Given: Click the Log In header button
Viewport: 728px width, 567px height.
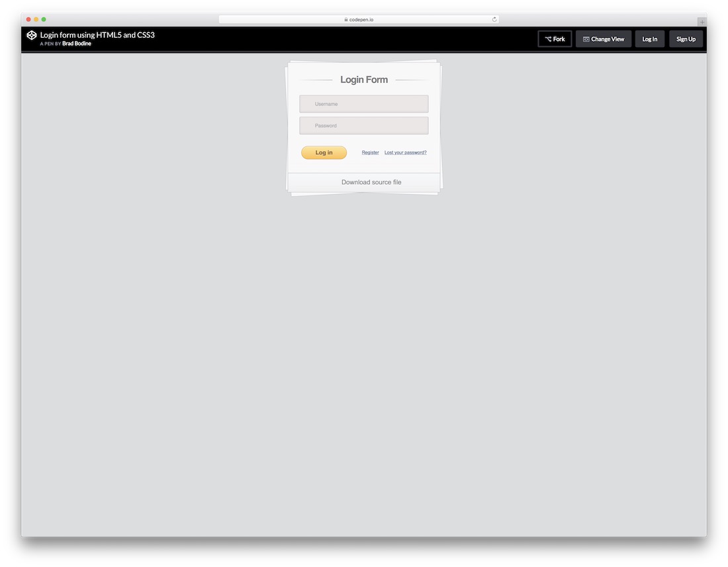Looking at the screenshot, I should [x=649, y=38].
